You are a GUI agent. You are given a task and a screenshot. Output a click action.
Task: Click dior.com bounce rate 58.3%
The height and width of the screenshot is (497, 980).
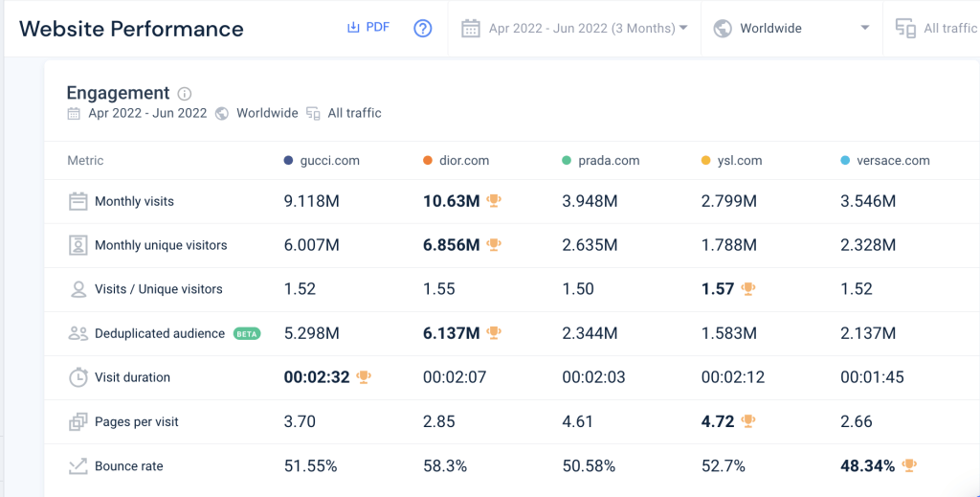(x=445, y=465)
